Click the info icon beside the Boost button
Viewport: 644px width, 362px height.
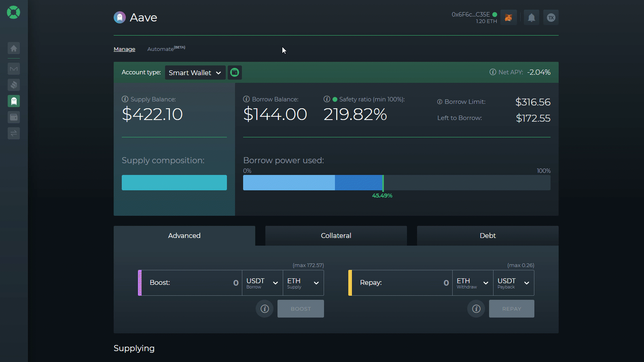(x=265, y=309)
